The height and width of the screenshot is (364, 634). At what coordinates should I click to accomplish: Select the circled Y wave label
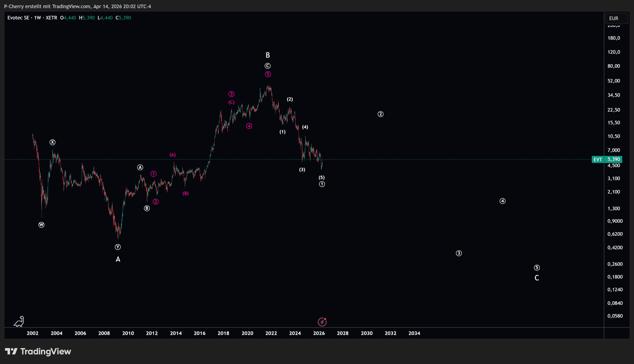click(118, 247)
